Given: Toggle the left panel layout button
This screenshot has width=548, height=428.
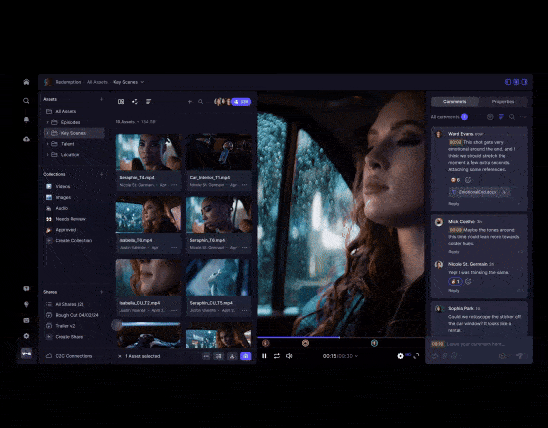Looking at the screenshot, I should (x=508, y=82).
